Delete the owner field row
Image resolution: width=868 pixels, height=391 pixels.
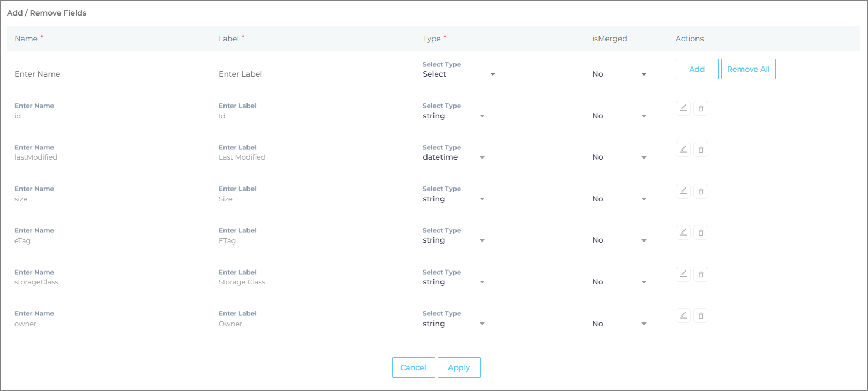pyautogui.click(x=701, y=316)
